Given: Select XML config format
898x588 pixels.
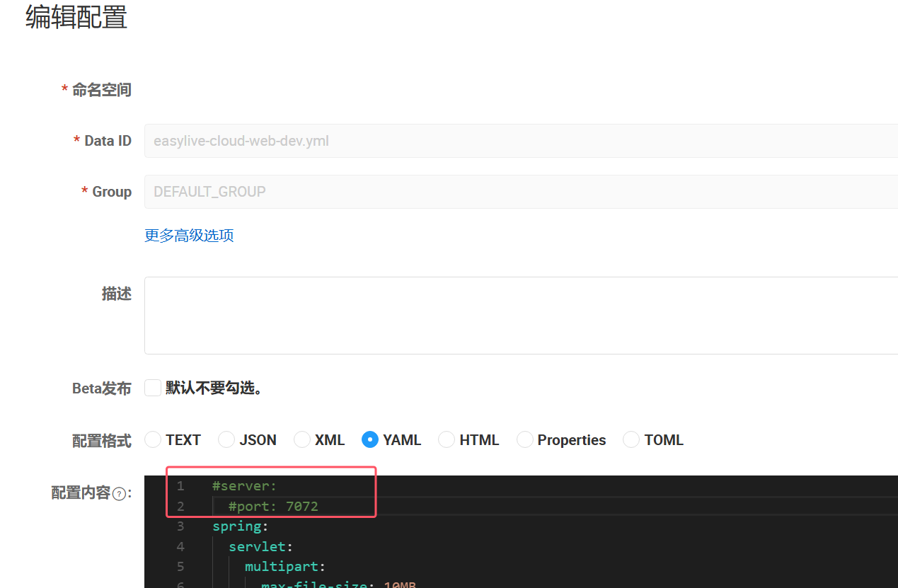Looking at the screenshot, I should [302, 439].
